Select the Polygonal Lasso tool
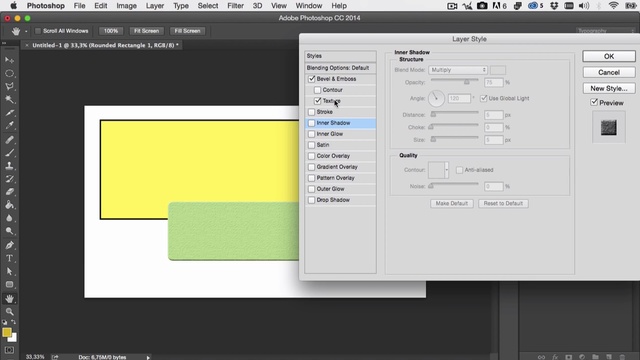The height and width of the screenshot is (360, 640). (x=9, y=87)
